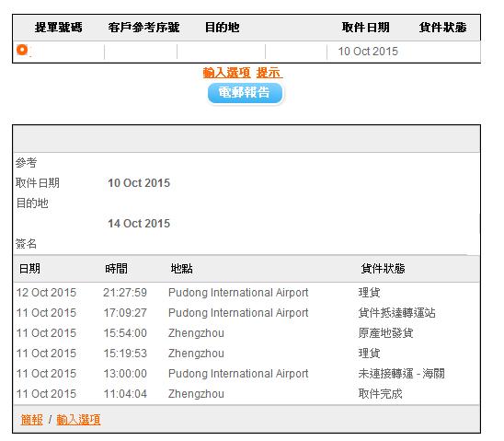Click the 貨件抵達轉運站 status
The height and width of the screenshot is (441, 504).
[397, 313]
